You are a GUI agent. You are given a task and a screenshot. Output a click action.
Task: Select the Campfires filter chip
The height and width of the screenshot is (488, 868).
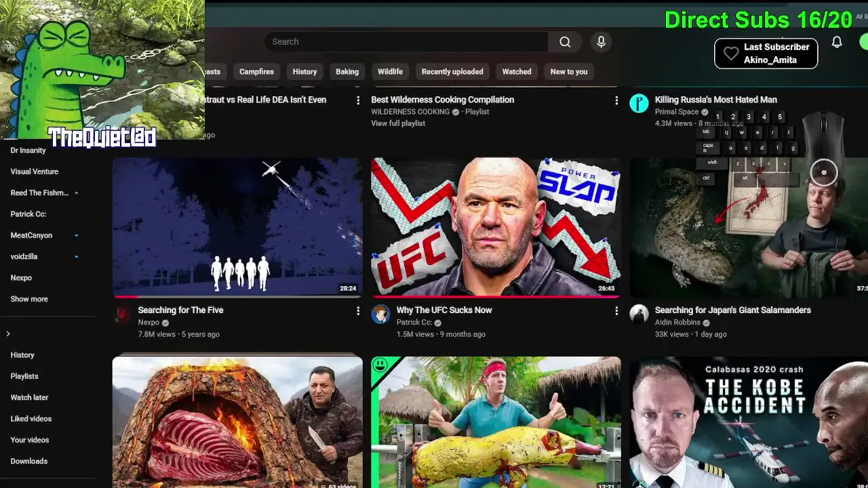(x=256, y=72)
